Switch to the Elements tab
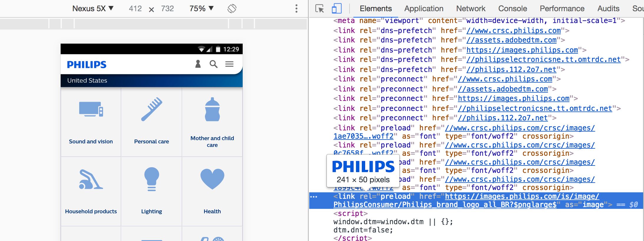 click(375, 9)
